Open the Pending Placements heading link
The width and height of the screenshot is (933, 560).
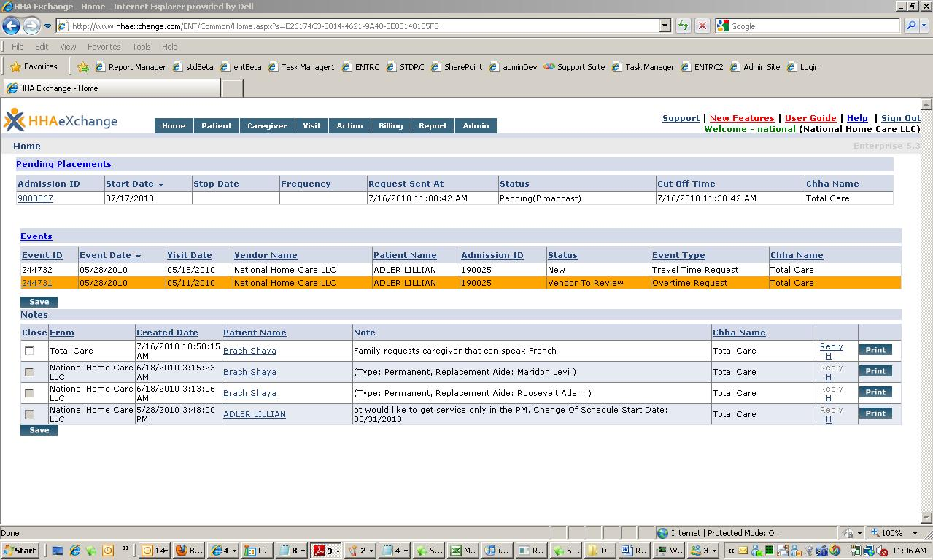(x=63, y=164)
